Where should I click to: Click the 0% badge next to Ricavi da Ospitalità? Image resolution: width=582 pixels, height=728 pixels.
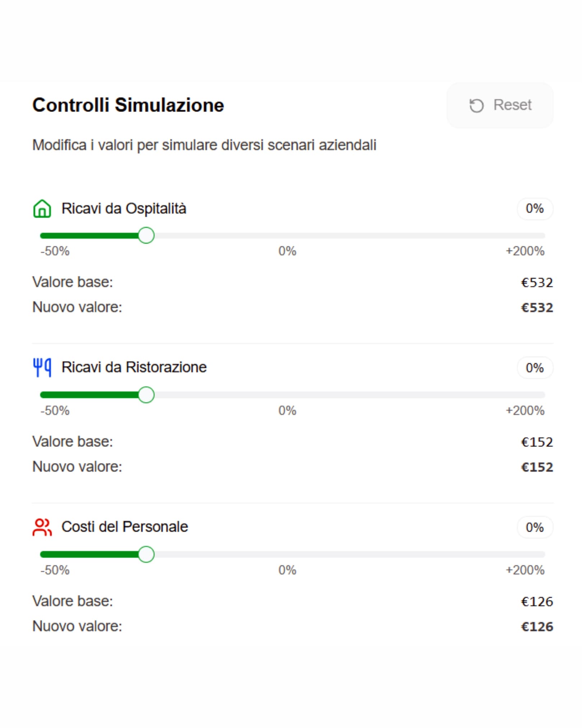click(535, 208)
